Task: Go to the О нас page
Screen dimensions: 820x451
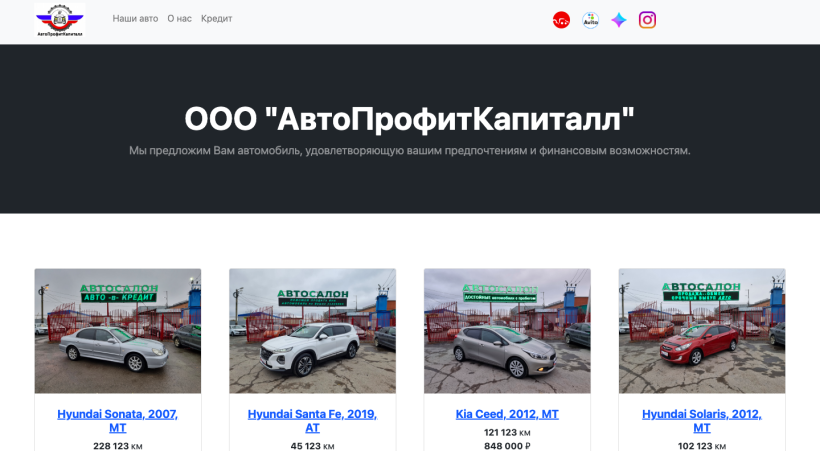Action: point(179,18)
